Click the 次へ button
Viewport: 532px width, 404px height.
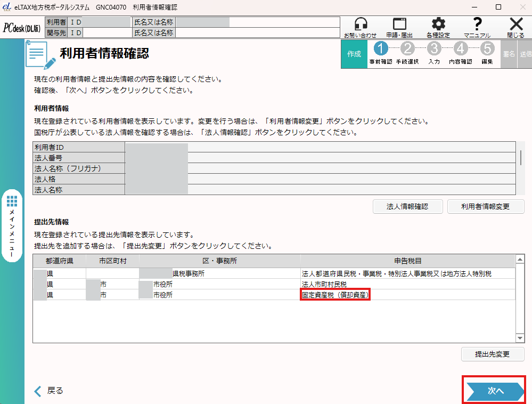click(495, 391)
